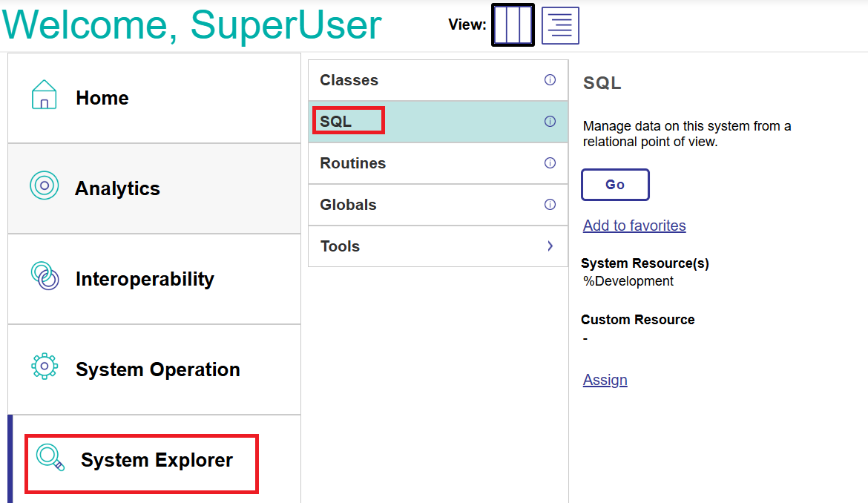This screenshot has width=868, height=503.
Task: Click the Interoperability overlapping circles icon
Action: [x=45, y=276]
